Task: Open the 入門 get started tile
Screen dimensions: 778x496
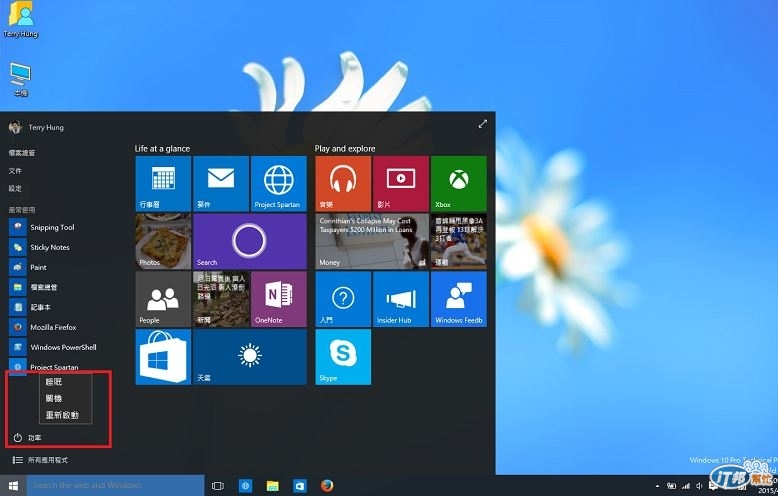Action: tap(343, 299)
